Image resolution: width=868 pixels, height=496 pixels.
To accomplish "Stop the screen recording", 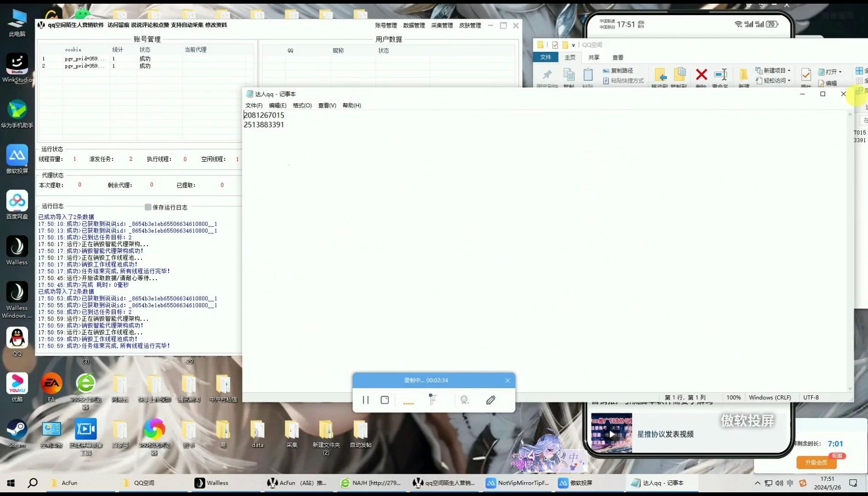I will (x=385, y=400).
